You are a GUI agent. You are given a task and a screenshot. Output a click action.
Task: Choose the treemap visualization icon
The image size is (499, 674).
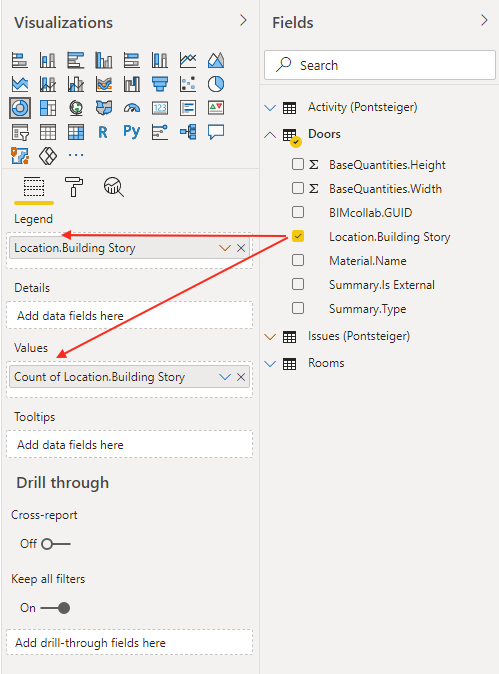[x=48, y=108]
